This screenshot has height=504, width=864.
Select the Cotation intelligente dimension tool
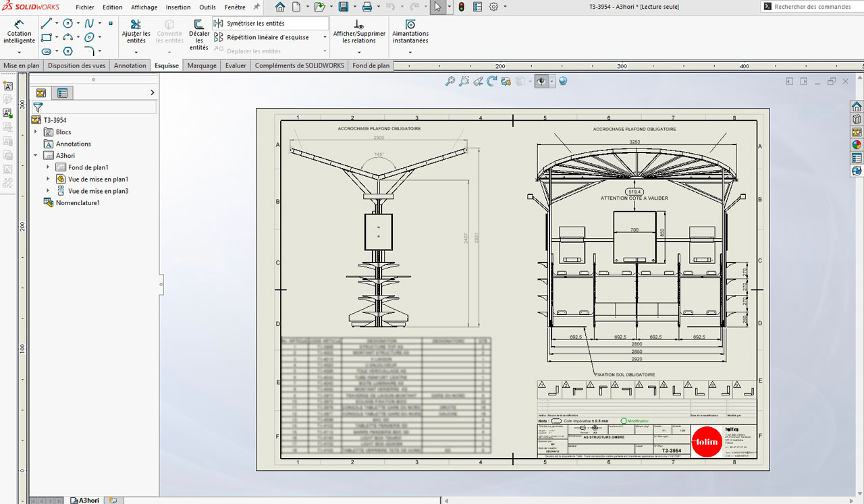point(19,30)
